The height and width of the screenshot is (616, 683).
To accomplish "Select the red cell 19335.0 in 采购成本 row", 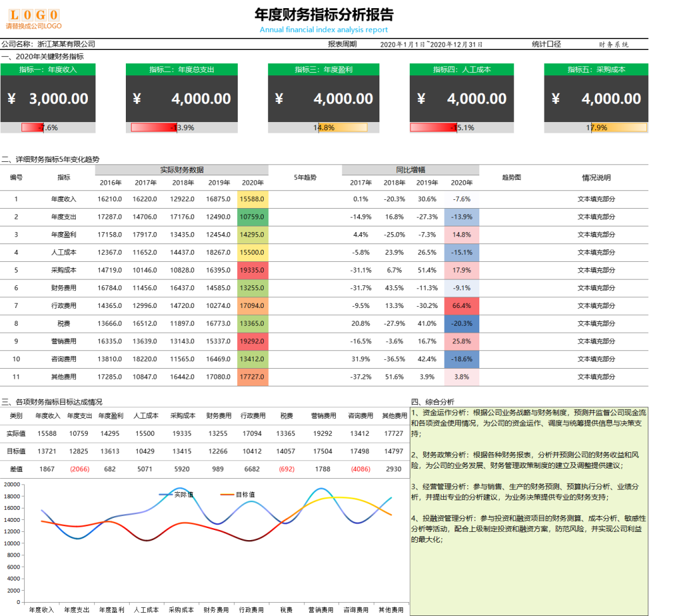I will (252, 270).
